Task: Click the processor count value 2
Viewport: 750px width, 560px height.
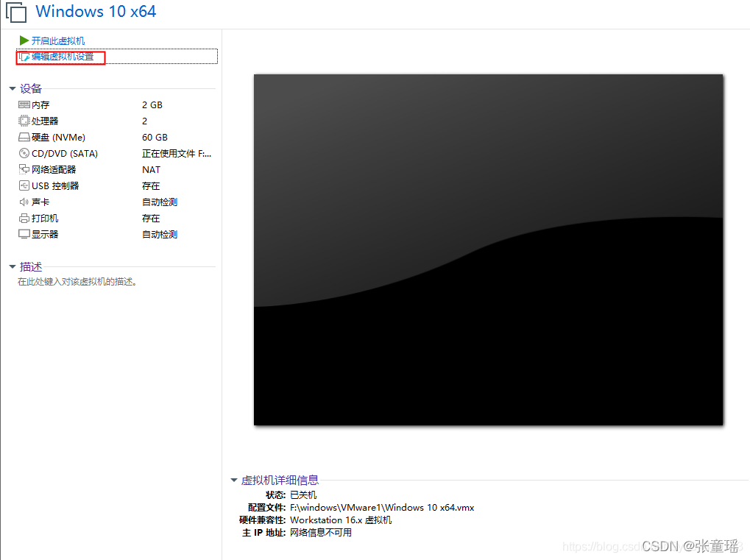Action: [x=144, y=121]
